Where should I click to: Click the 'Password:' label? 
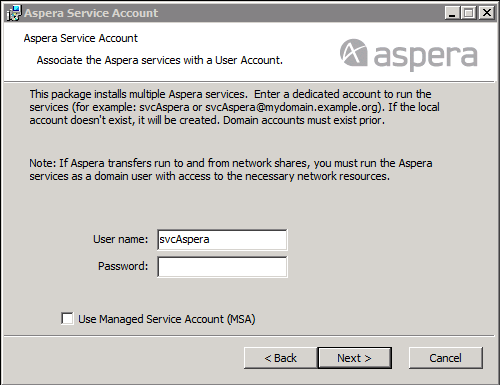(123, 266)
